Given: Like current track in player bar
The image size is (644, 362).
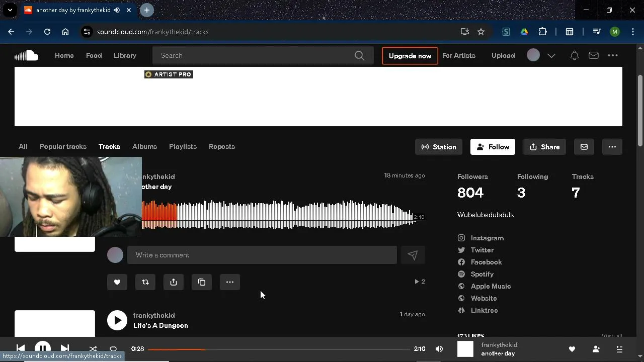Looking at the screenshot, I should point(572,349).
